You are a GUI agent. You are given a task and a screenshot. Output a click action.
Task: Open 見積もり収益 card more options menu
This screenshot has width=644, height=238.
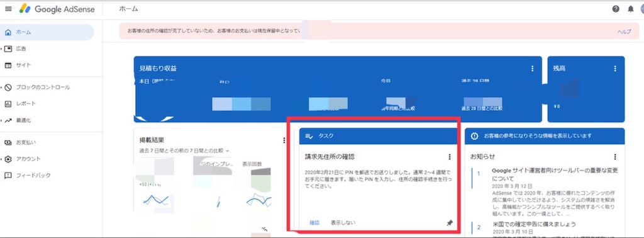click(532, 69)
